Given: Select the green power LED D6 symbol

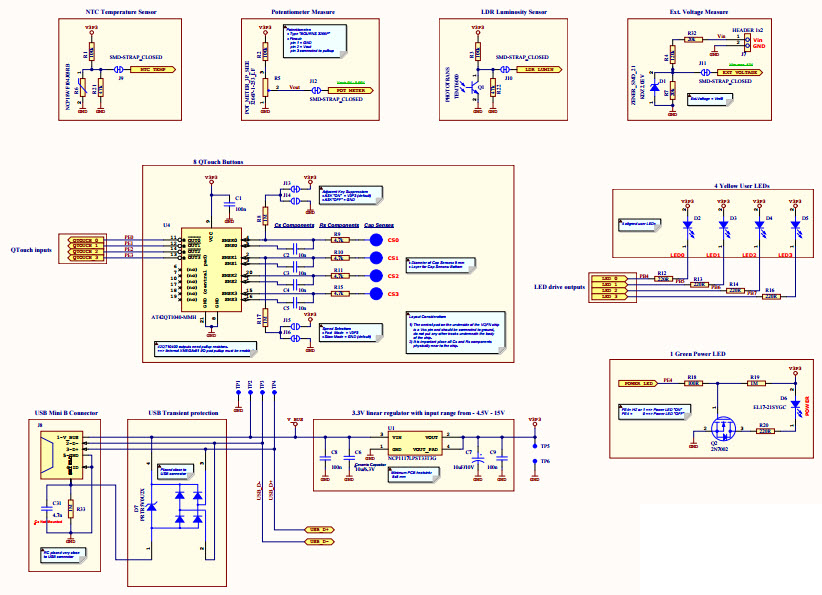Looking at the screenshot, I should tap(795, 404).
